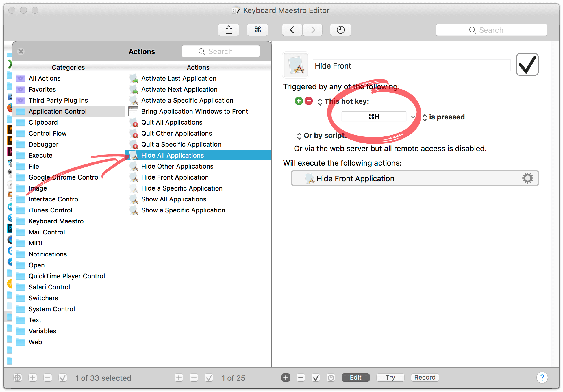Image resolution: width=563 pixels, height=392 pixels.
Task: Click the ⌘H hot key field
Action: pos(374,117)
